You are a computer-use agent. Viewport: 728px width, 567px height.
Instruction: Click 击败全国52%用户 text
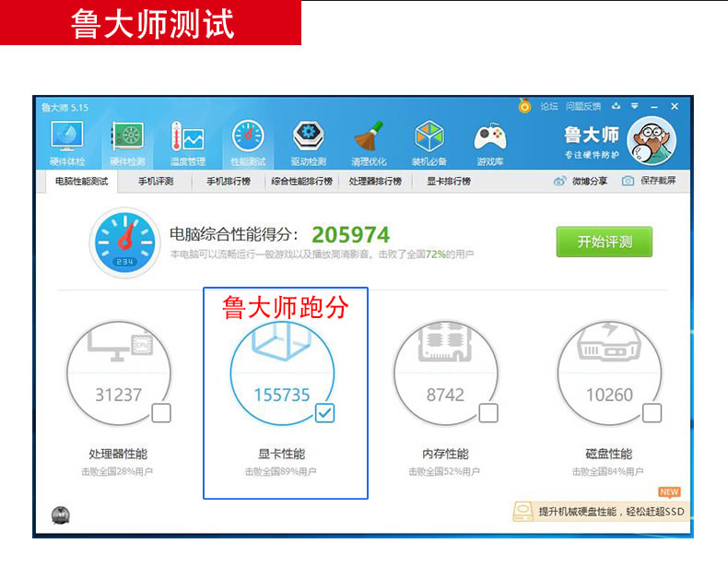444,471
